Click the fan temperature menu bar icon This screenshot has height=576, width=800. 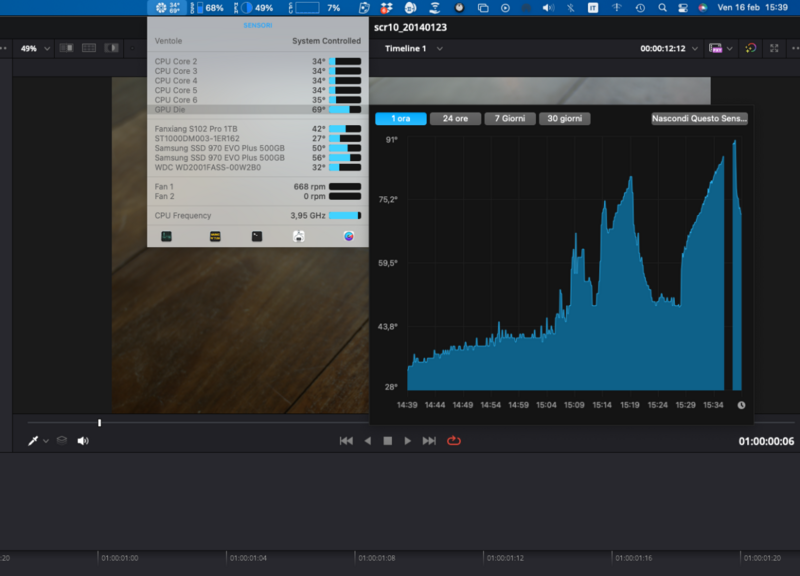(x=167, y=8)
